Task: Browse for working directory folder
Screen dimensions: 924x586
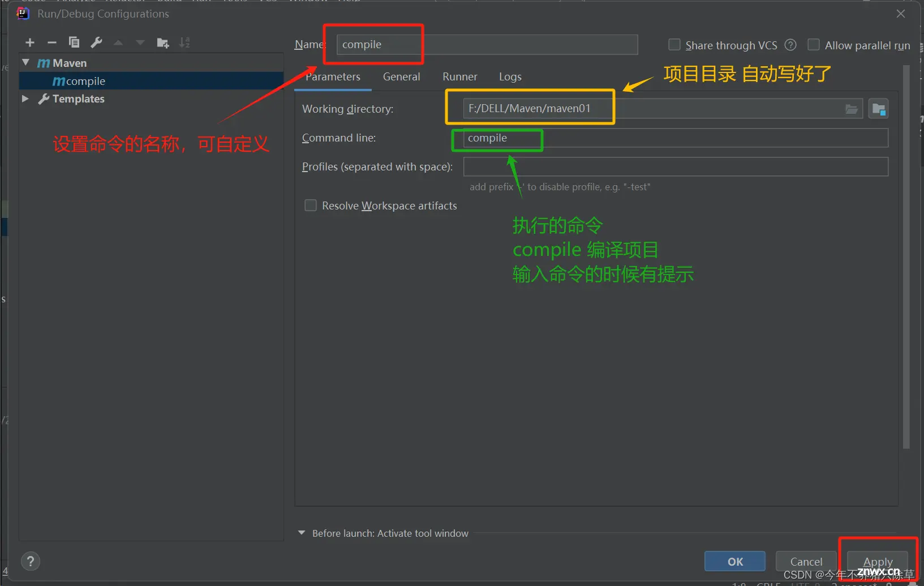Action: click(x=852, y=109)
